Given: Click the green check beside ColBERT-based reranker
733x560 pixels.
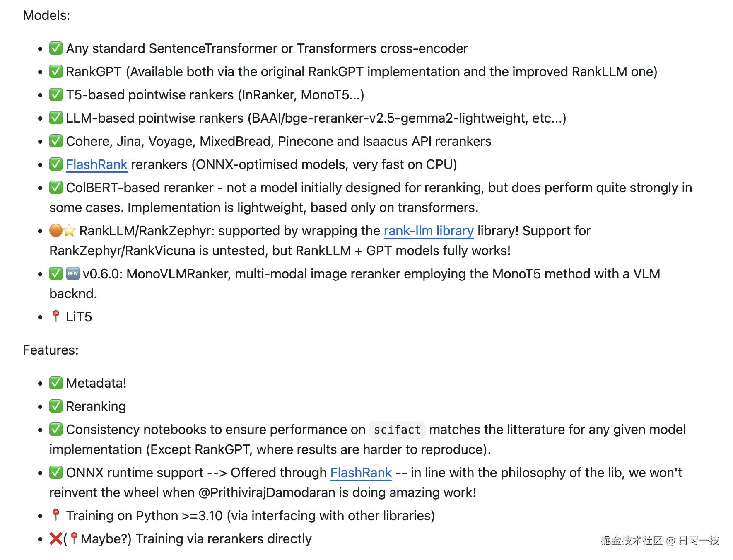Looking at the screenshot, I should (x=56, y=188).
